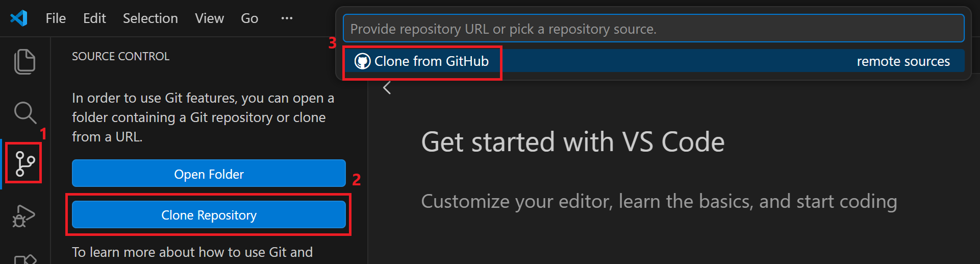Click the Open Folder button

(x=209, y=174)
